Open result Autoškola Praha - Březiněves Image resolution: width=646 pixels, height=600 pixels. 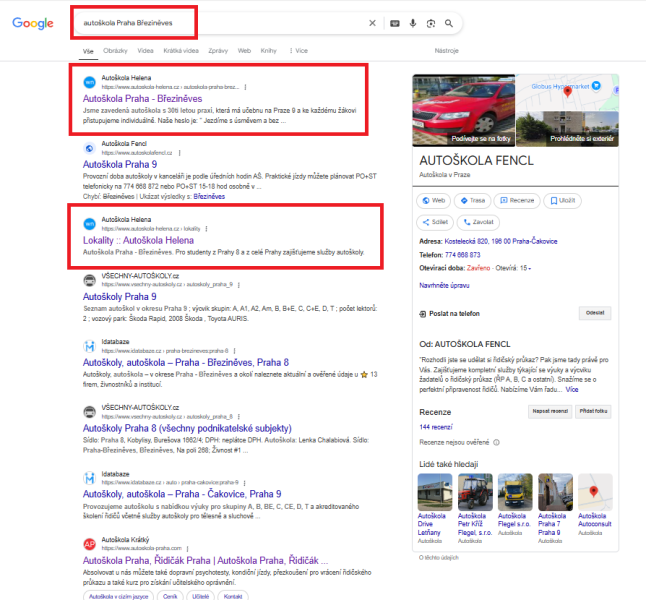pos(143,98)
